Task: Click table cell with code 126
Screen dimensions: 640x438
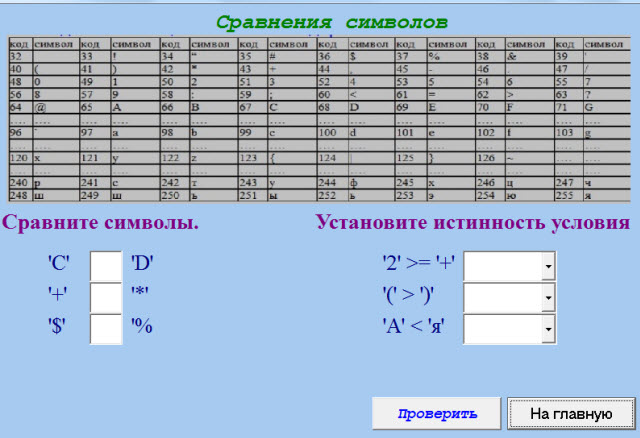Action: tap(490, 158)
